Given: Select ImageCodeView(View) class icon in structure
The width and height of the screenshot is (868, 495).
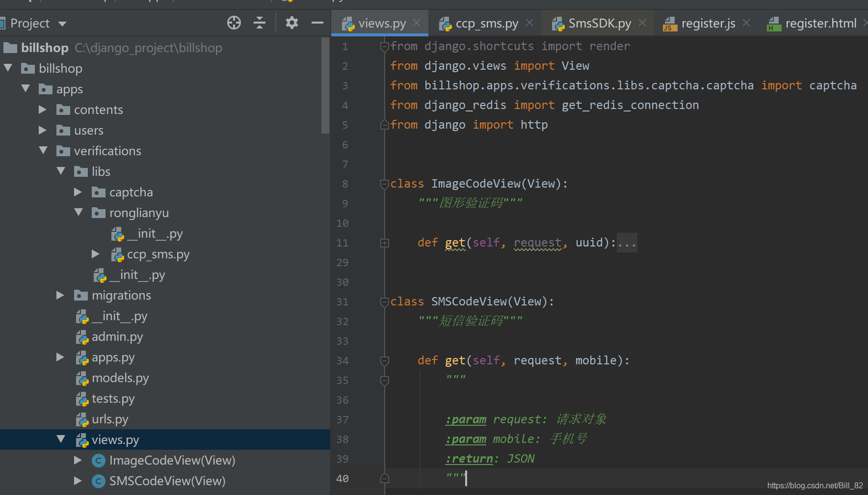Looking at the screenshot, I should [99, 461].
